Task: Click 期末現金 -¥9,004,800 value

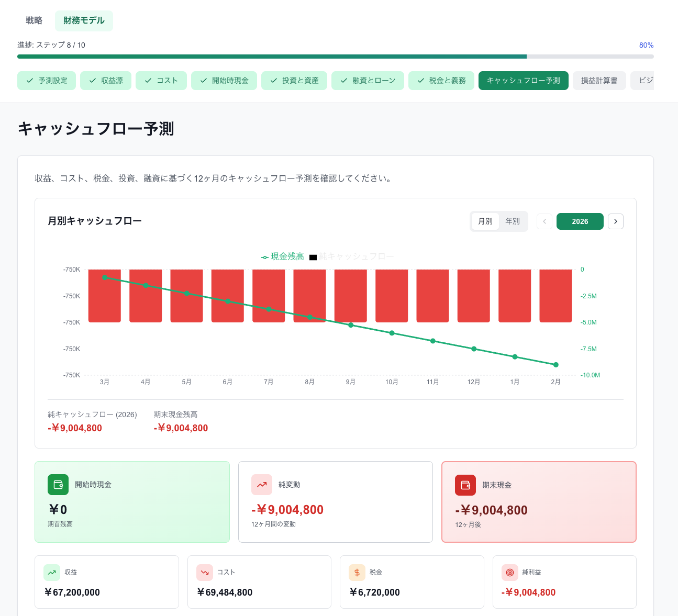Action: click(x=491, y=510)
